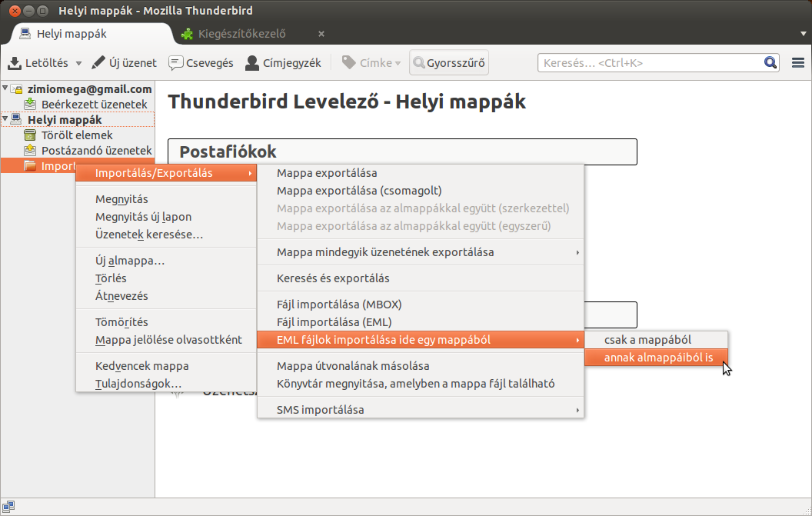Open the Csevegés chat button
The width and height of the screenshot is (812, 516).
201,63
